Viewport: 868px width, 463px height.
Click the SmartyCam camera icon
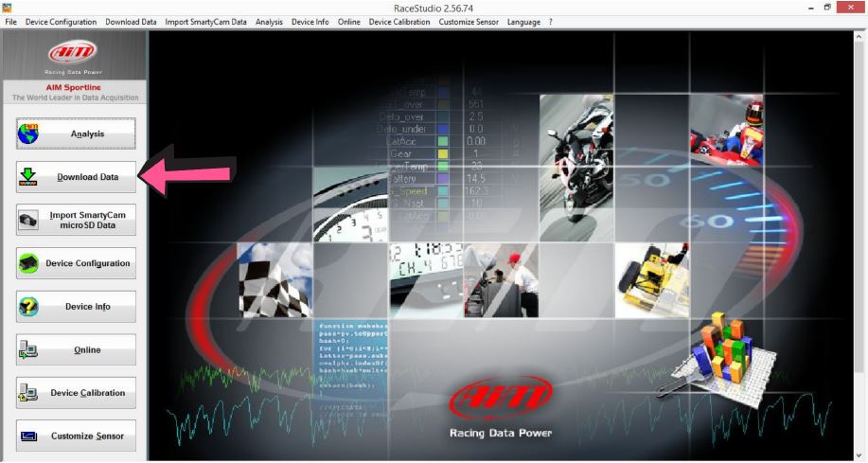28,220
